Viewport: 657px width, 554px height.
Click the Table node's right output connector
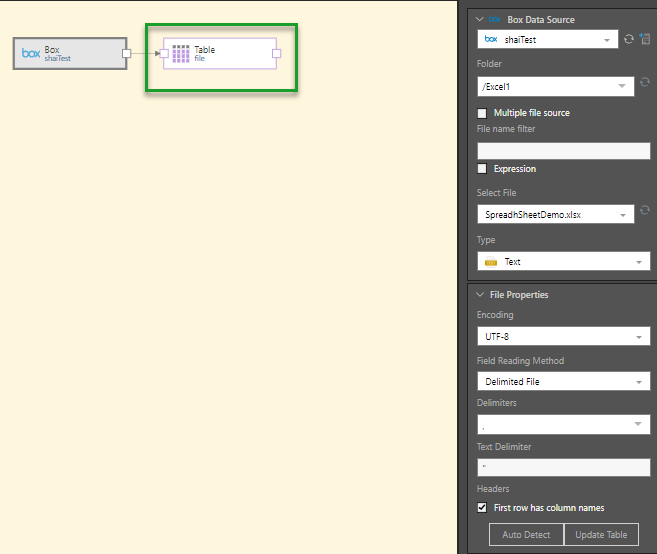pyautogui.click(x=277, y=53)
